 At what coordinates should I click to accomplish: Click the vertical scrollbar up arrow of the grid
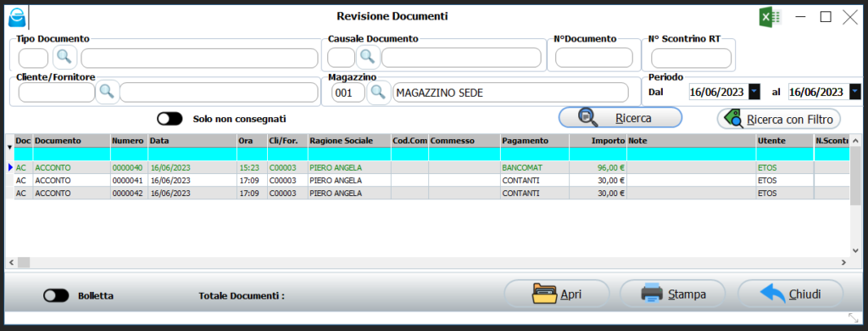(x=855, y=140)
